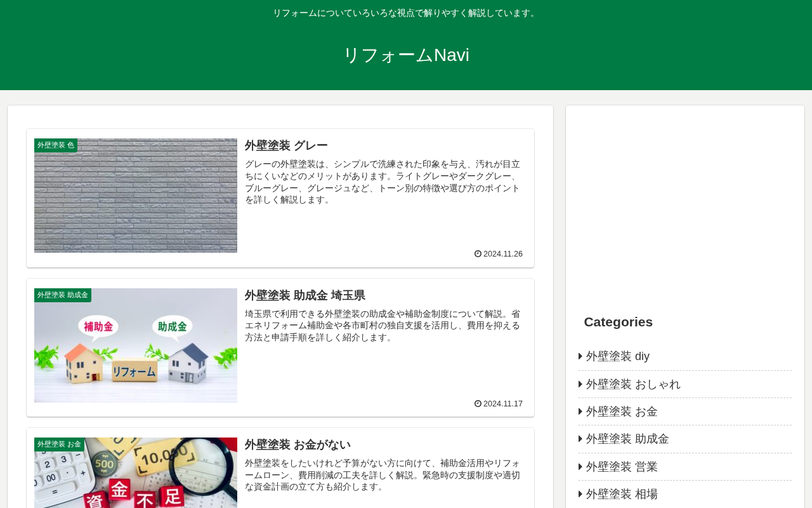Open the 外壁塗装 グレー article title
812x508 pixels.
[x=286, y=145]
